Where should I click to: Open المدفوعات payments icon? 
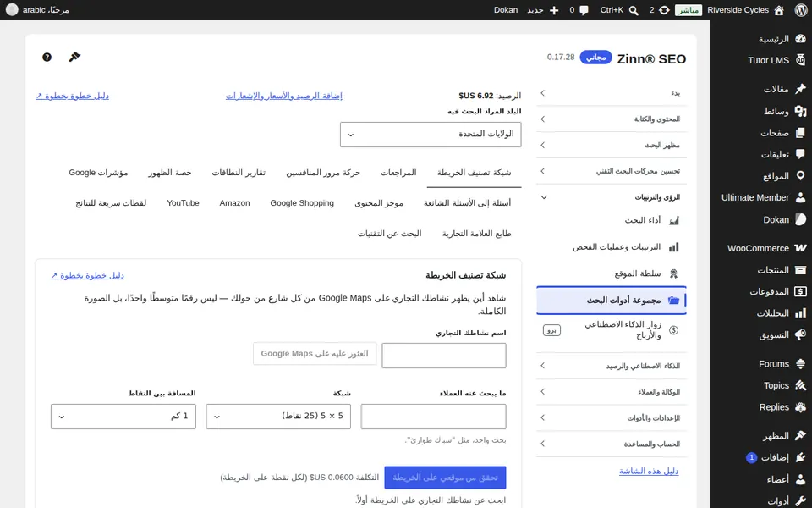pos(801,291)
